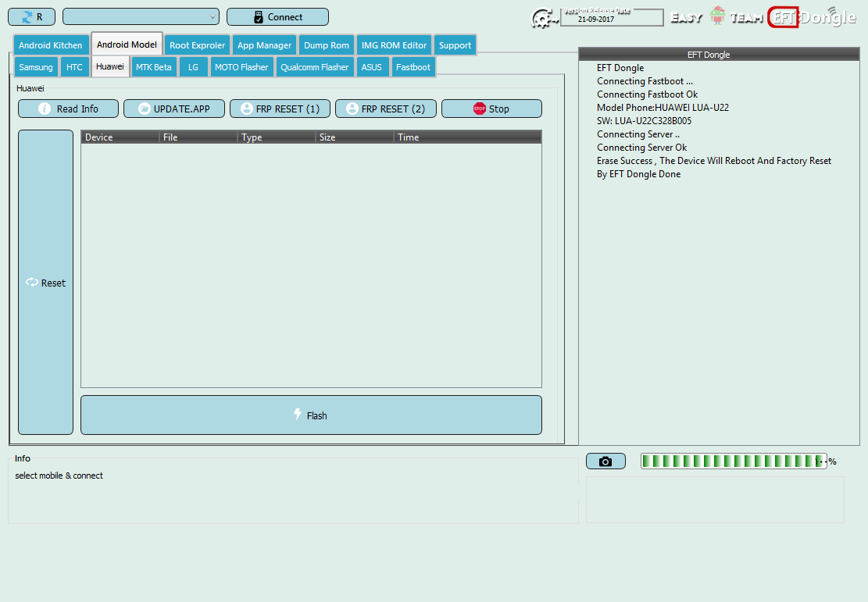The image size is (868, 602).
Task: Click the tall Reset button
Action: pos(45,282)
